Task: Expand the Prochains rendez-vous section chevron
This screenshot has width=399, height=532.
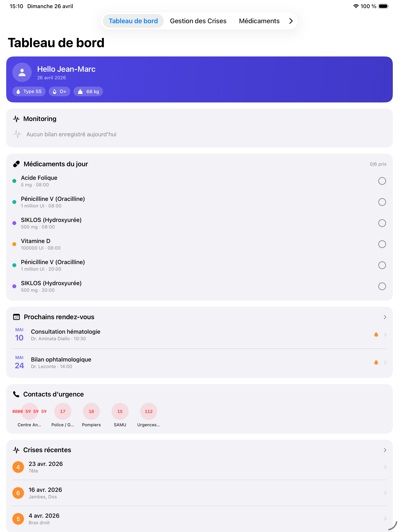Action: (385, 317)
